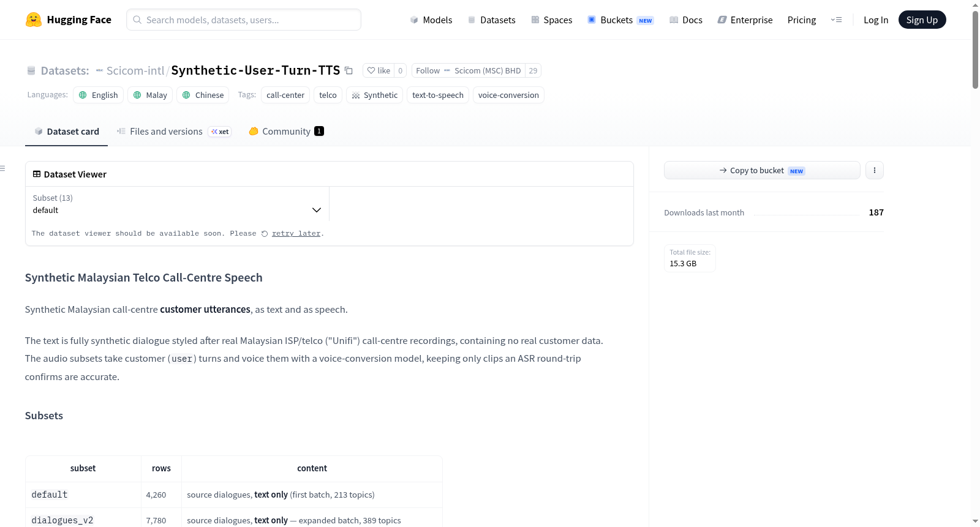Screen dimensions: 980x527
Task: Follow Scicom (MSC) BHD
Action: point(469,70)
